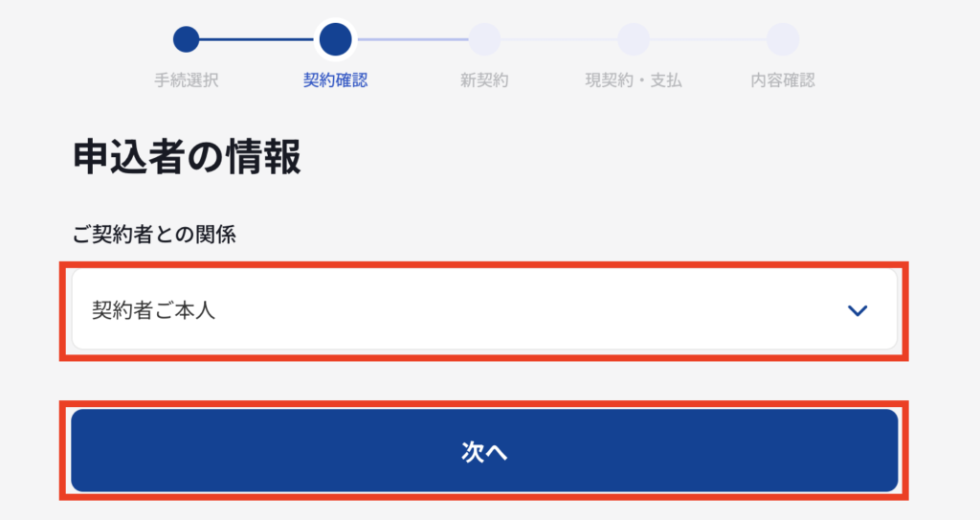The width and height of the screenshot is (980, 520).
Task: Click the 契約者ご本人 selected value text
Action: tap(153, 310)
